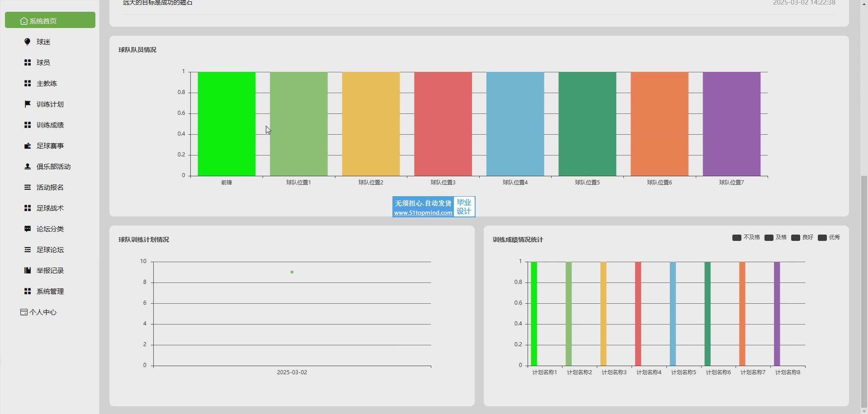This screenshot has height=414, width=868.
Task: Click the card icon beside 个人中心
Action: pyautogui.click(x=24, y=312)
